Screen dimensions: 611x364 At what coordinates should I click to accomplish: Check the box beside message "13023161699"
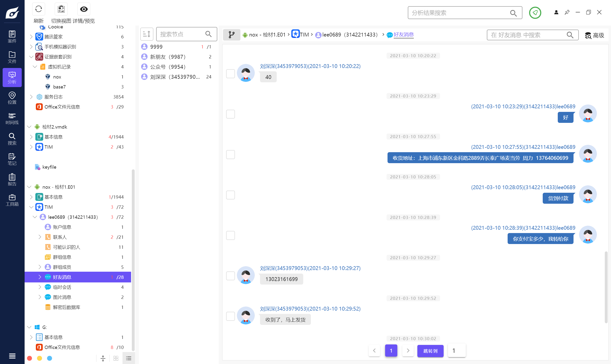tap(230, 276)
